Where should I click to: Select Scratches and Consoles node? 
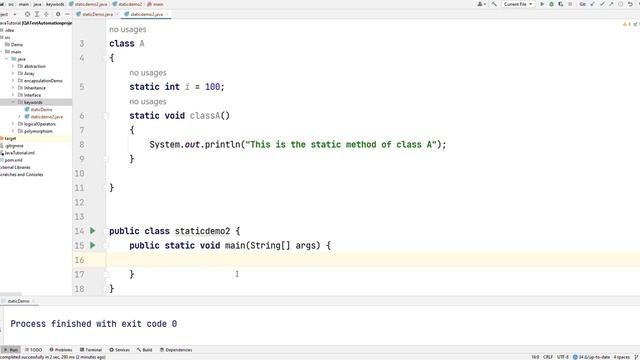coord(21,174)
